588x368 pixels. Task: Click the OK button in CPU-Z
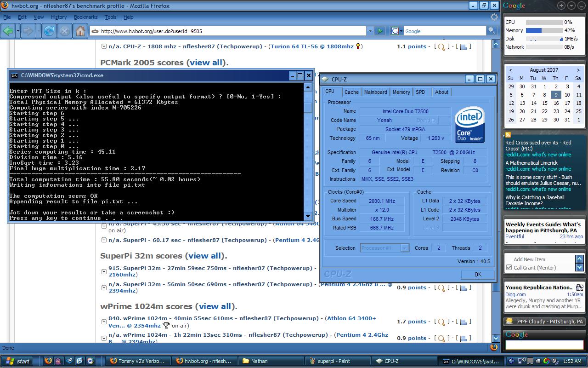coord(478,274)
